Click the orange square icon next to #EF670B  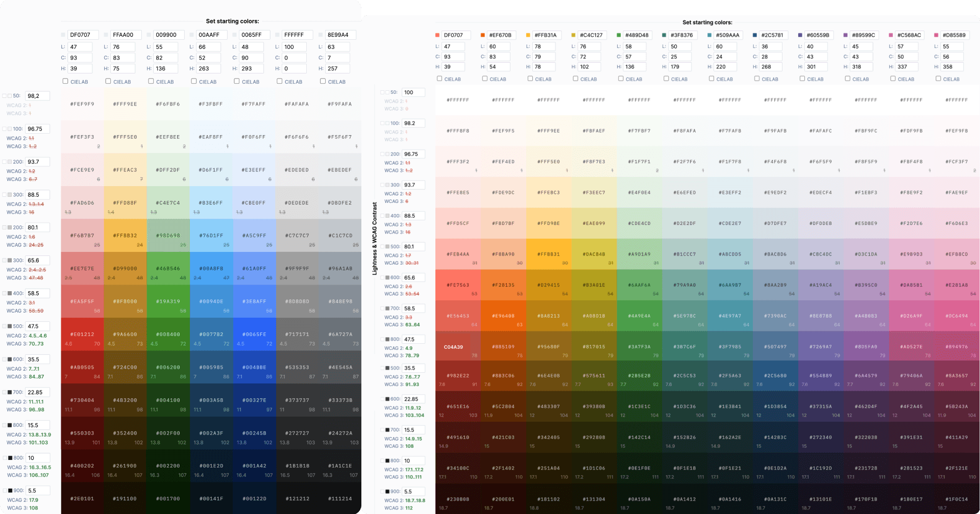482,35
